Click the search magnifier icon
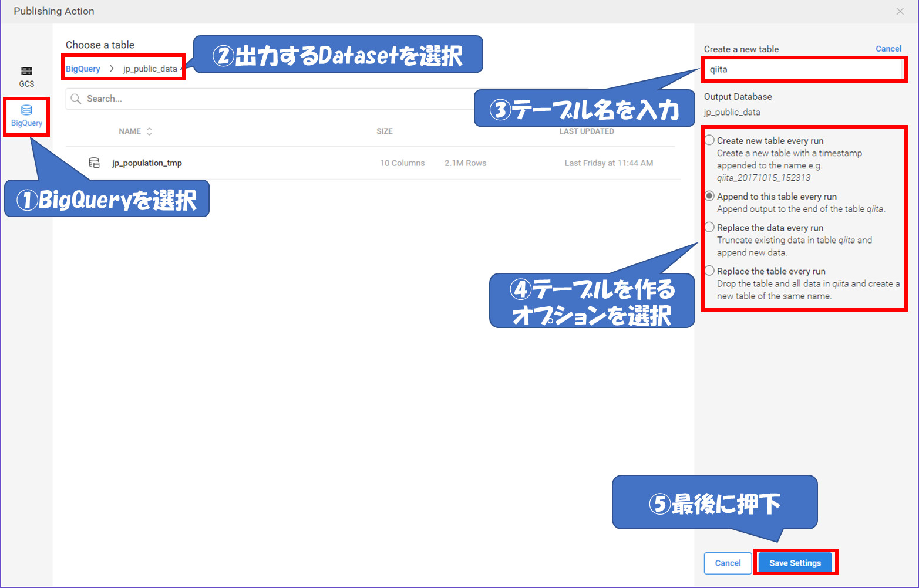This screenshot has height=588, width=919. 76,99
